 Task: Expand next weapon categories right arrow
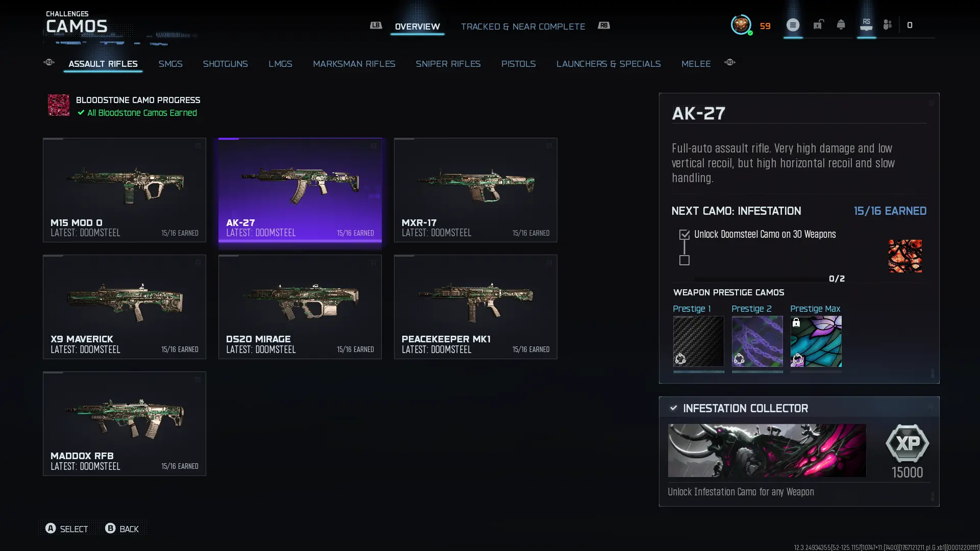730,62
